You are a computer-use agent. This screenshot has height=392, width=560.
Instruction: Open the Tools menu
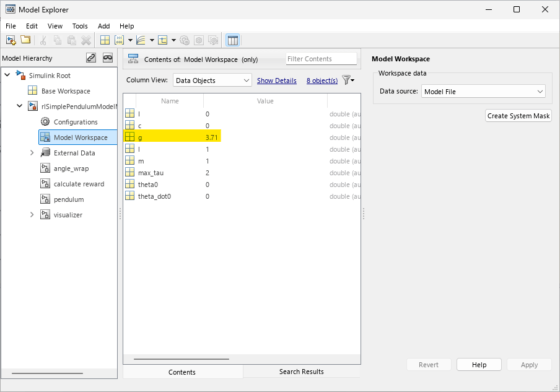[80, 26]
